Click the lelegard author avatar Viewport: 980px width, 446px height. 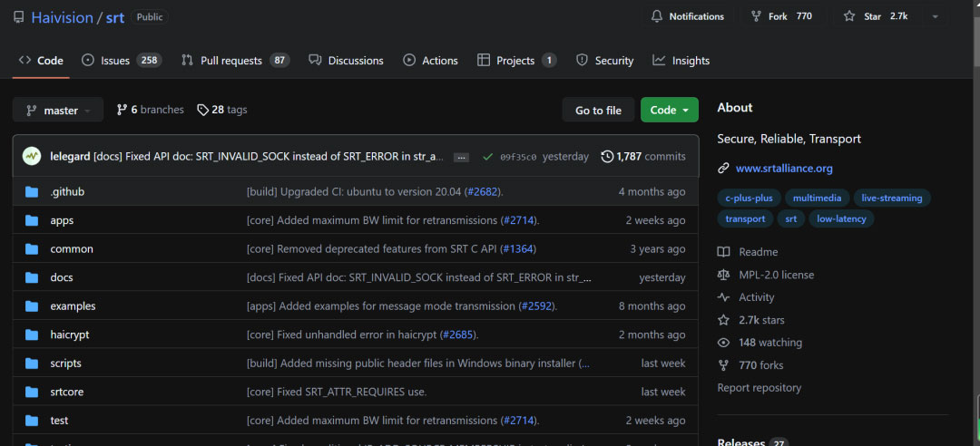pyautogui.click(x=32, y=156)
